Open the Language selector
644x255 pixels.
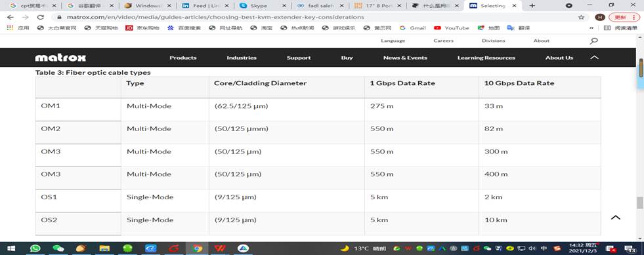393,41
